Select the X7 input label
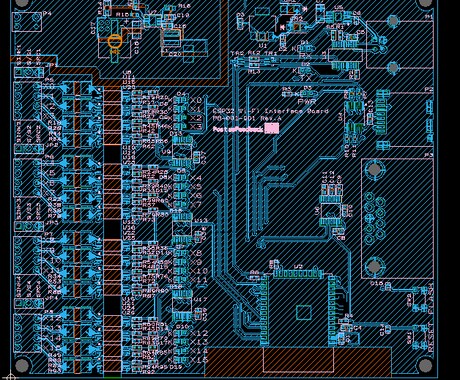Viewport: 460px width, 380px height. pos(196,205)
